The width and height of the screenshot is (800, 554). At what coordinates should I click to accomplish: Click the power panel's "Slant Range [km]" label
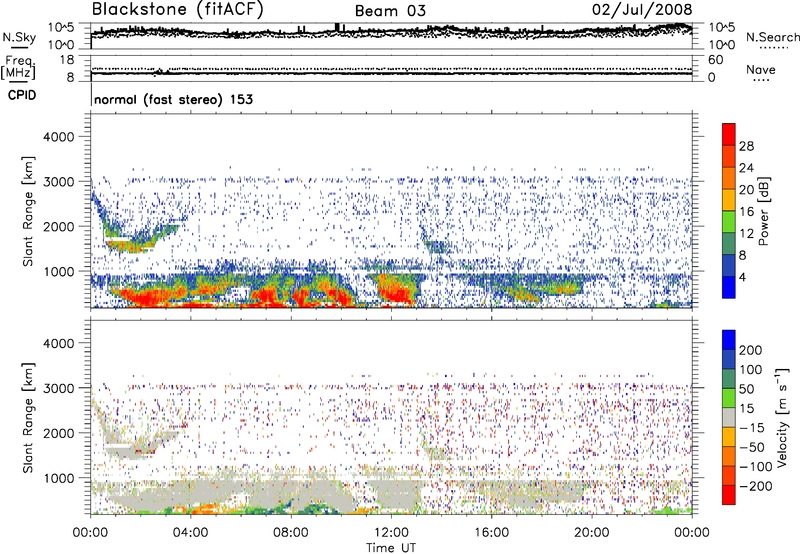28,211
